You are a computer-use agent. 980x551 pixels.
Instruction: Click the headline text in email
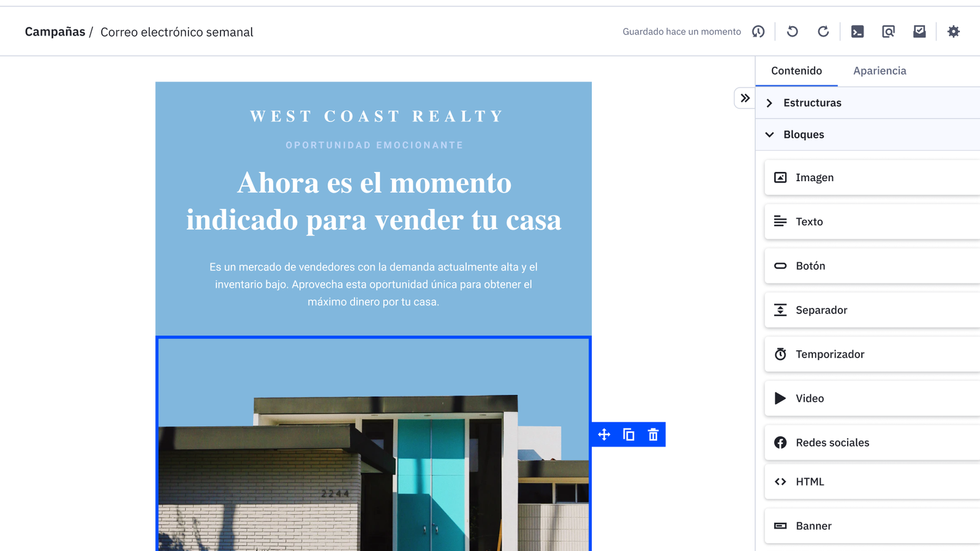pyautogui.click(x=374, y=201)
